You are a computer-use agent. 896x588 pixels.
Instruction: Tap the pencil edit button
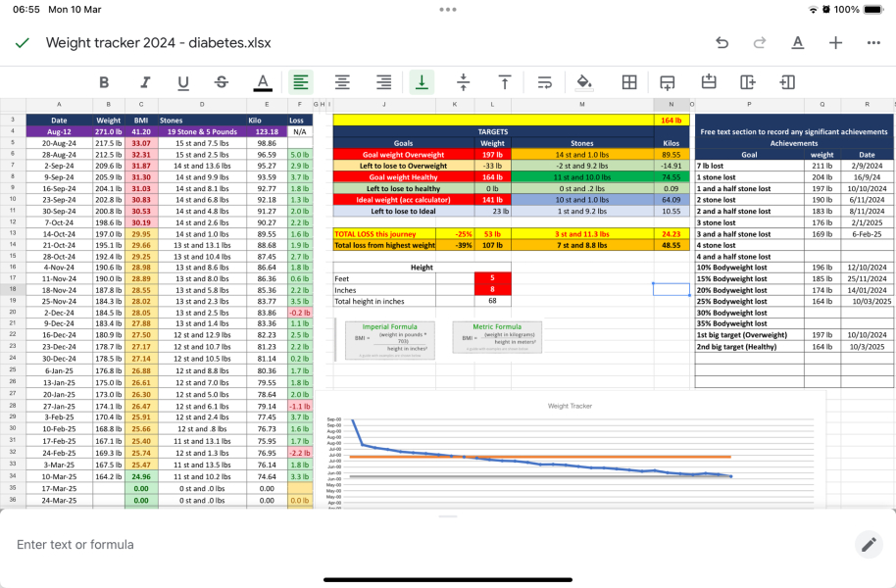pos(867,543)
